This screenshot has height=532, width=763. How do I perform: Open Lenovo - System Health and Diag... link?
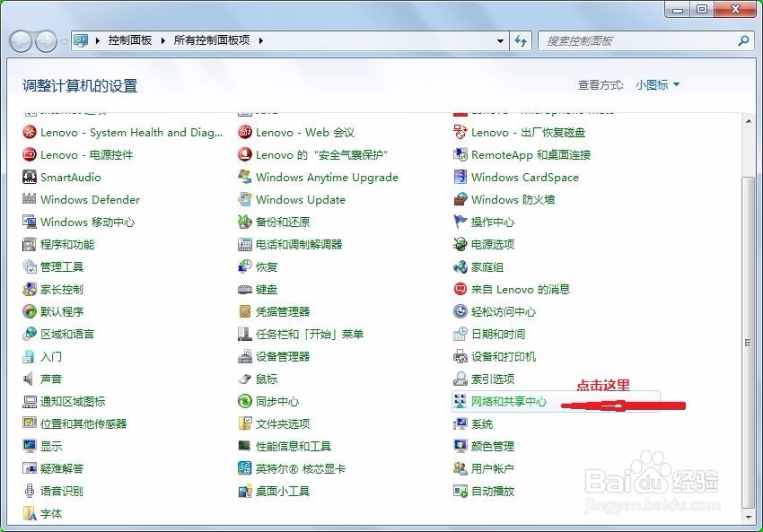pyautogui.click(x=131, y=132)
